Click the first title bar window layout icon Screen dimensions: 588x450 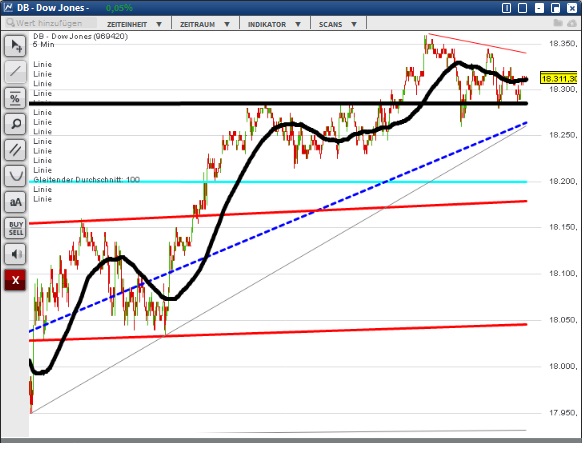506,8
